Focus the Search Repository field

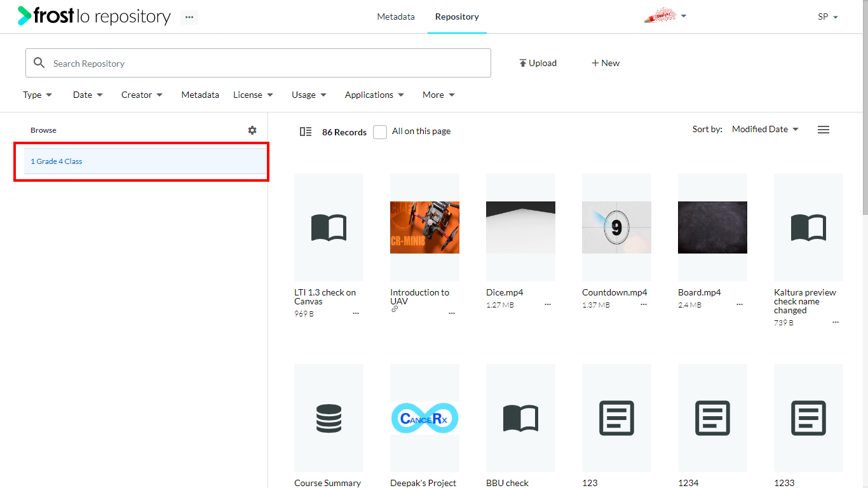(x=258, y=63)
